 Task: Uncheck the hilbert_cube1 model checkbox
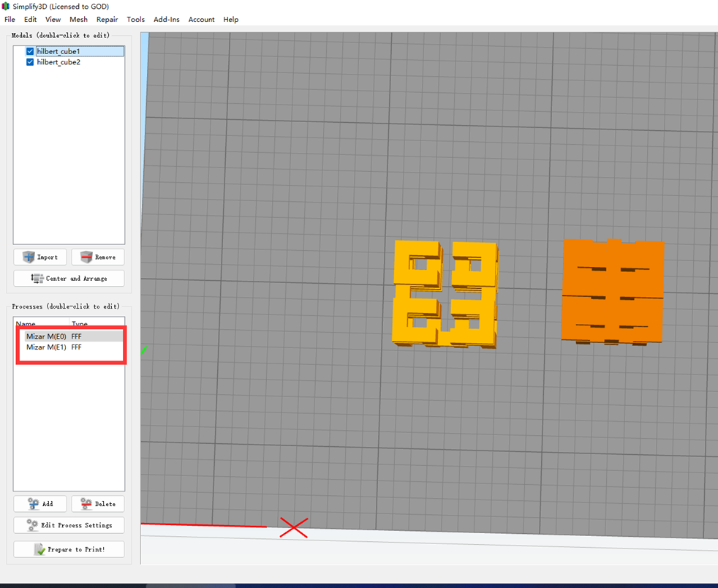coord(30,51)
